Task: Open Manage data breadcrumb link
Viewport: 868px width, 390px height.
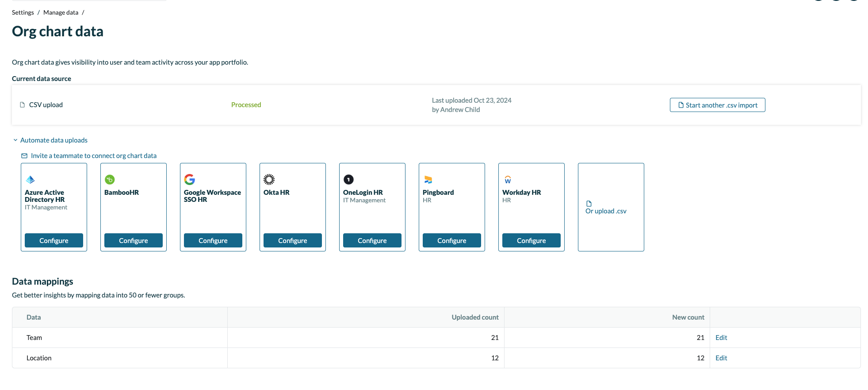Action: click(x=61, y=12)
